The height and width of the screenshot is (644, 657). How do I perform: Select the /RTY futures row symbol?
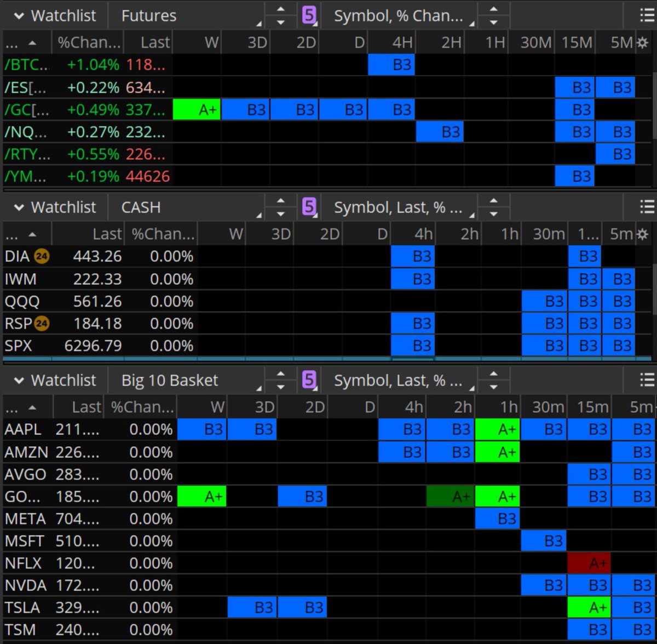coord(27,154)
